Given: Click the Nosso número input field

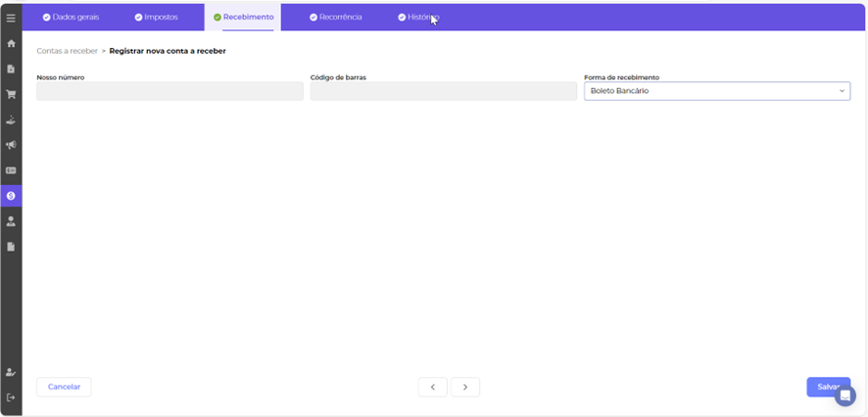Looking at the screenshot, I should [x=169, y=91].
